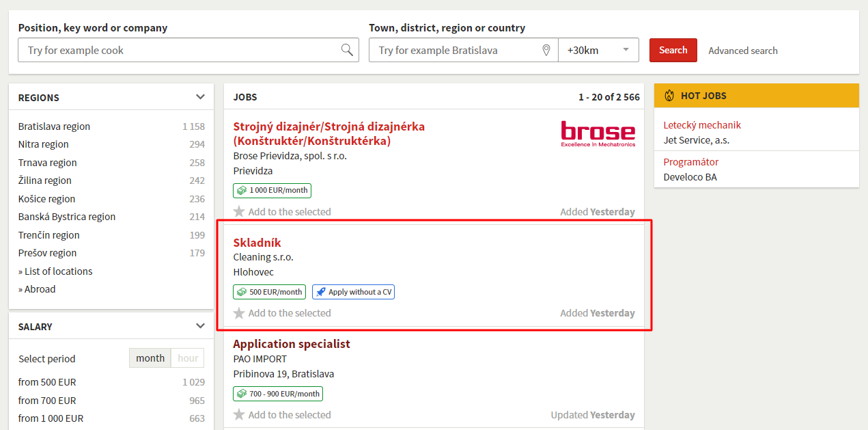Click the Search button
This screenshot has width=868, height=430.
tap(673, 50)
